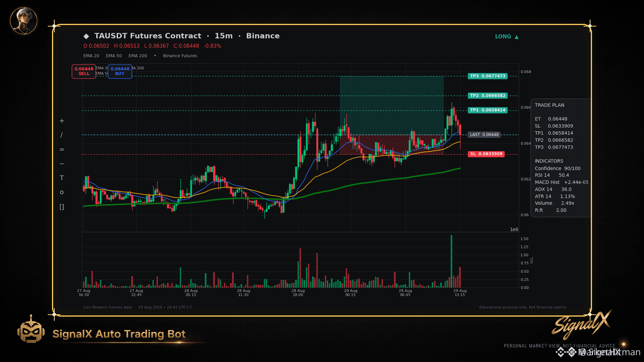The width and height of the screenshot is (644, 362).
Task: Click the open value O 0.06502
Action: [96, 46]
